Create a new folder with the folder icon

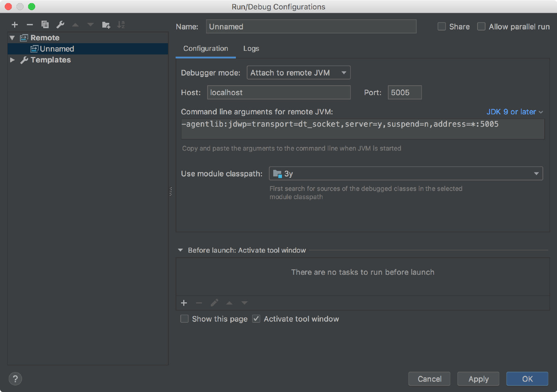(106, 25)
